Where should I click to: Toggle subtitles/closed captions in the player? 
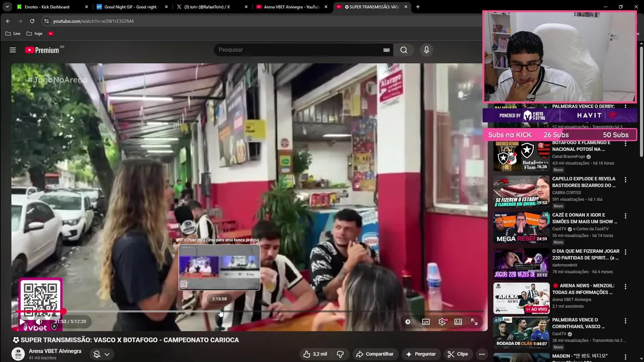tap(426, 322)
